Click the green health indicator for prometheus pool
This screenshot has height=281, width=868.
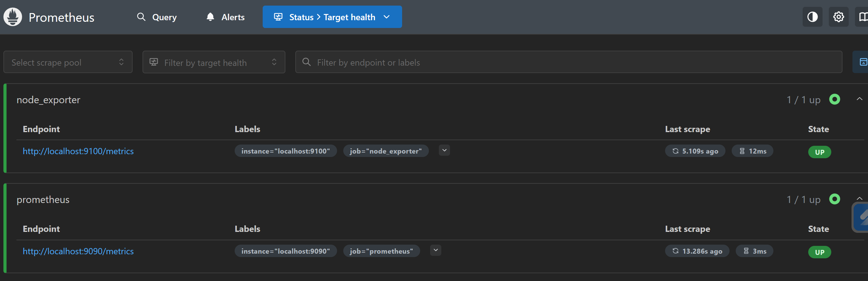coord(835,199)
